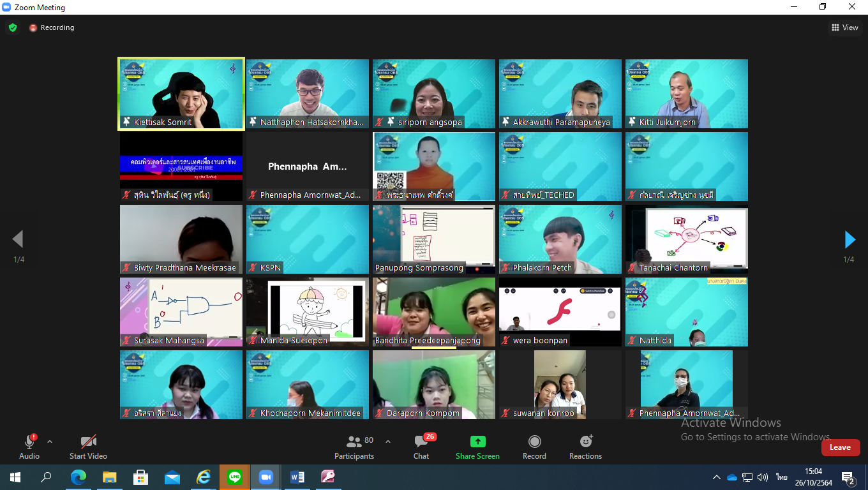Switch to Zoom taskbar icon

(x=266, y=477)
